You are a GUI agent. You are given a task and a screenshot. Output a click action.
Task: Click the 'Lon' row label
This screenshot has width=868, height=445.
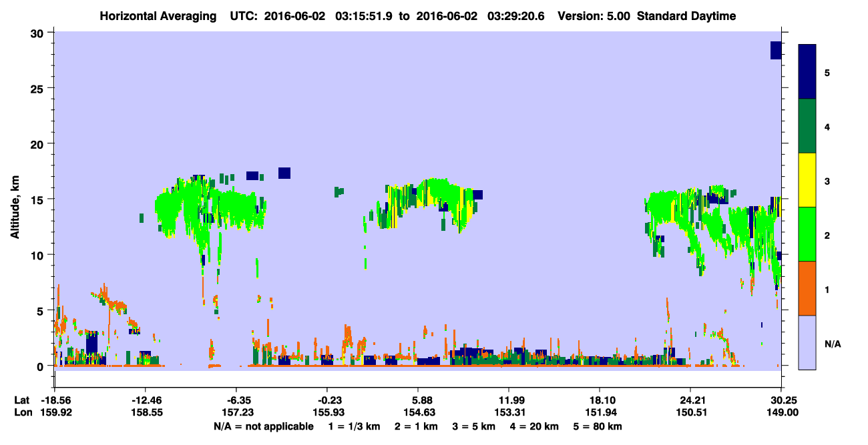click(x=22, y=412)
